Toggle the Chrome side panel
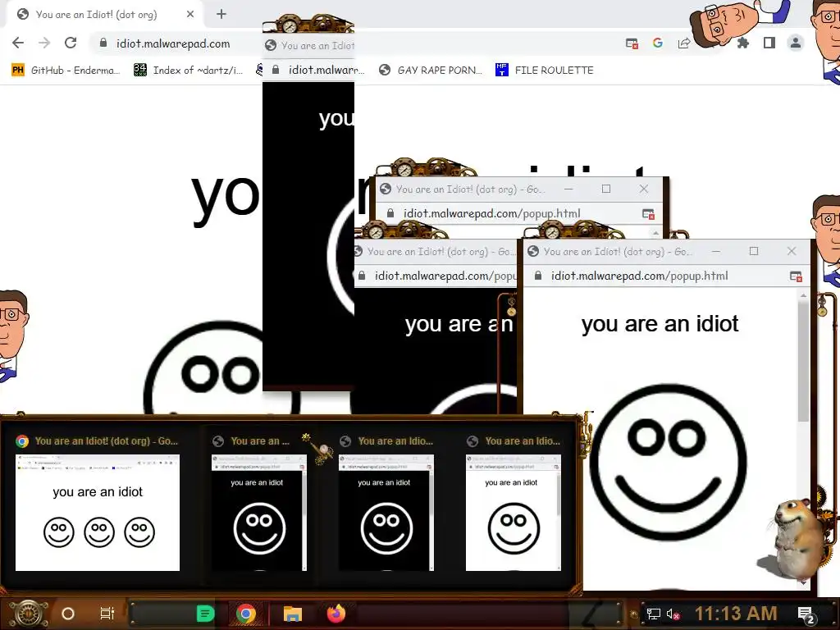This screenshot has width=840, height=630. coord(769,43)
